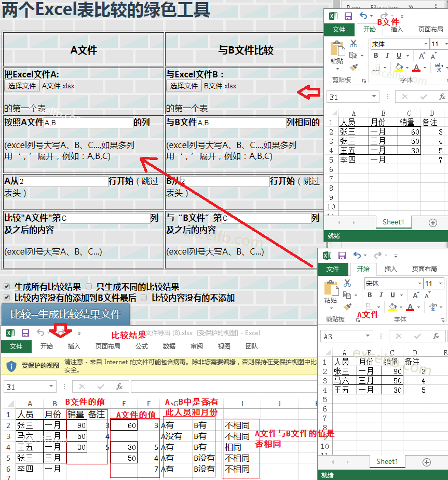Click the Cut scissors icon in top-right Excel window
The height and width of the screenshot is (480, 448).
[354, 44]
